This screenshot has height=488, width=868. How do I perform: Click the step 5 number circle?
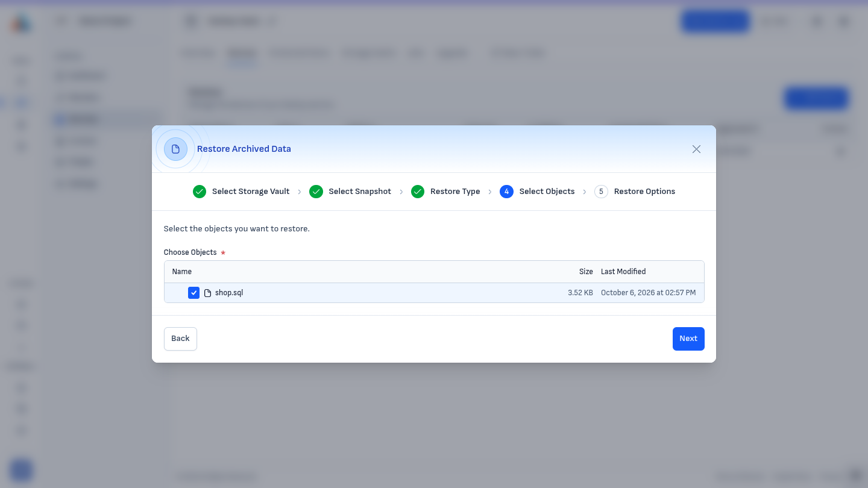tap(601, 192)
